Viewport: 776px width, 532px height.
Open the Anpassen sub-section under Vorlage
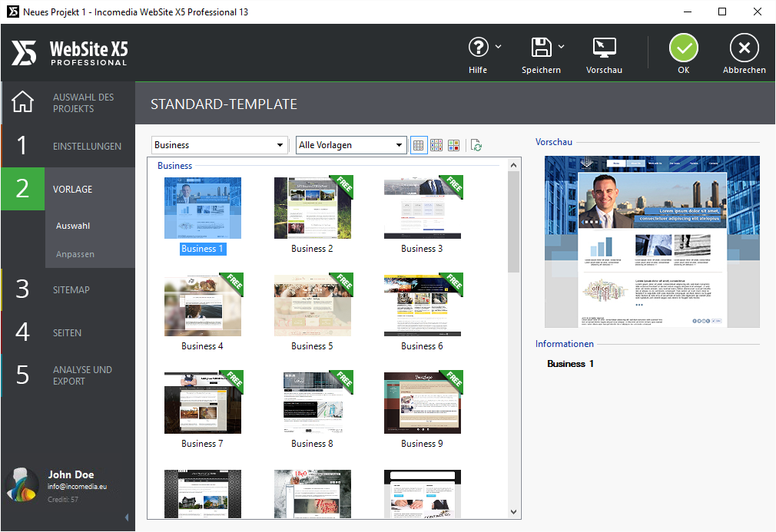click(77, 254)
